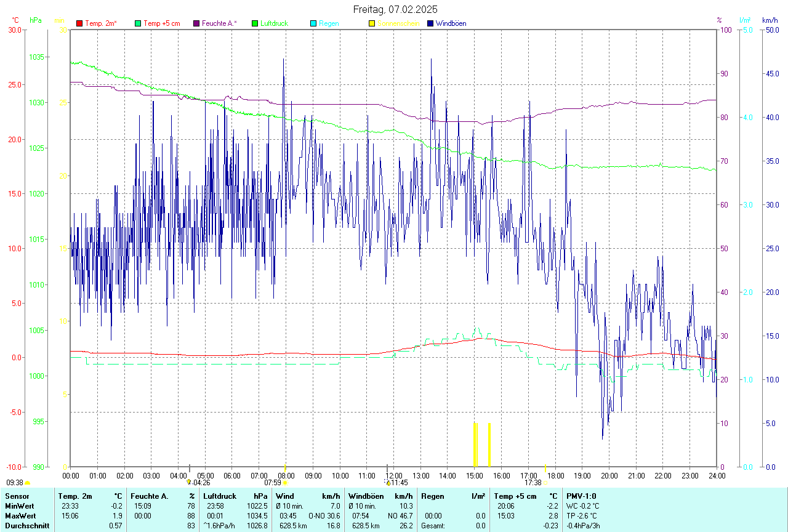Click the Feuchte A. column header in table
Screen dimensions: 788x532
tap(150, 496)
